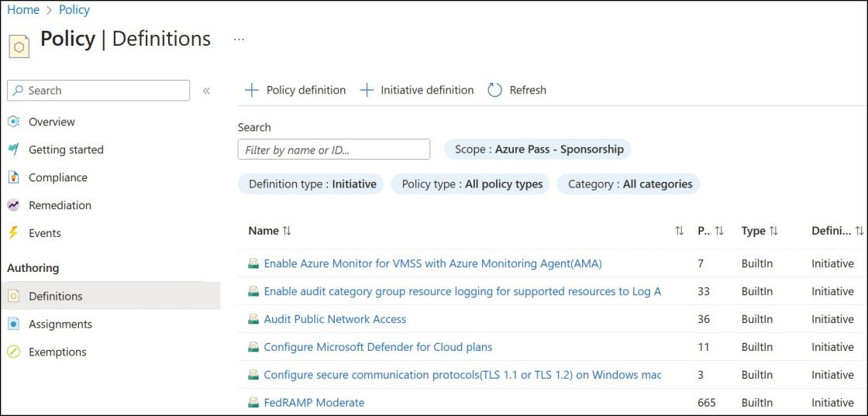Open Configure Microsoft Defender for Cloud plans
868x416 pixels.
pyautogui.click(x=378, y=347)
